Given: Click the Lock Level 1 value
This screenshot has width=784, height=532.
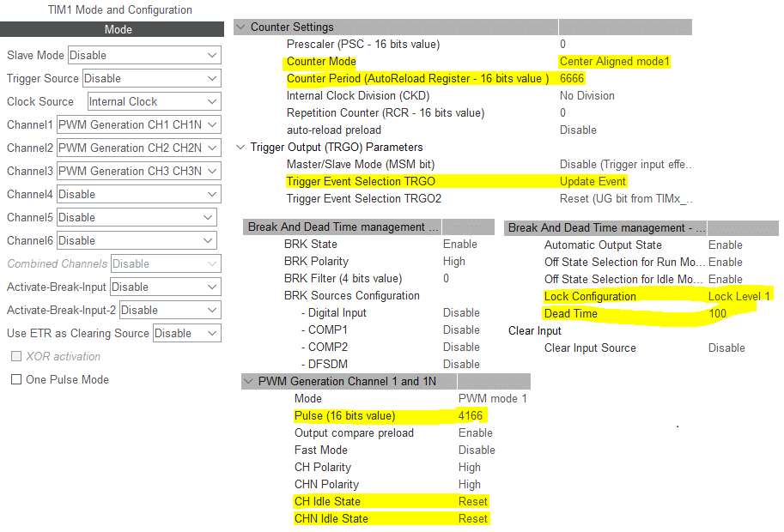Looking at the screenshot, I should 739,296.
